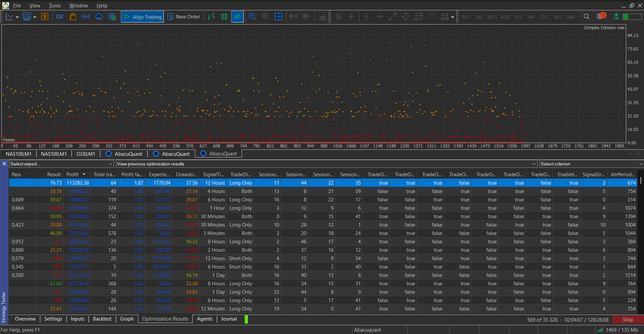Expand the Select expert dropdown
Screen dimensions: 644x334
(61, 164)
